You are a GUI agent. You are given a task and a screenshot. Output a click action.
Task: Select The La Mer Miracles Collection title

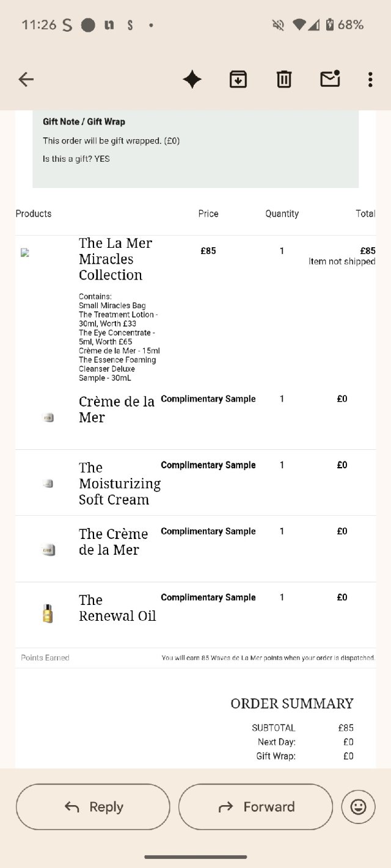click(115, 259)
